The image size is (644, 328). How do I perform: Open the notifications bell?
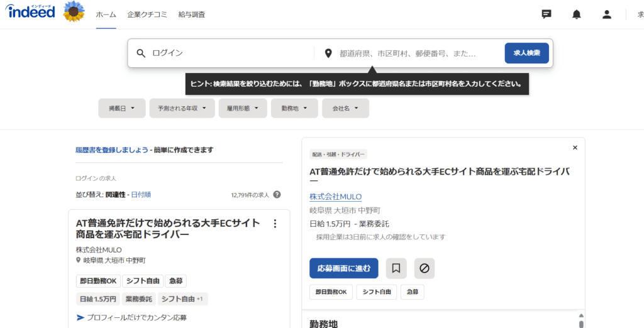coord(576,14)
